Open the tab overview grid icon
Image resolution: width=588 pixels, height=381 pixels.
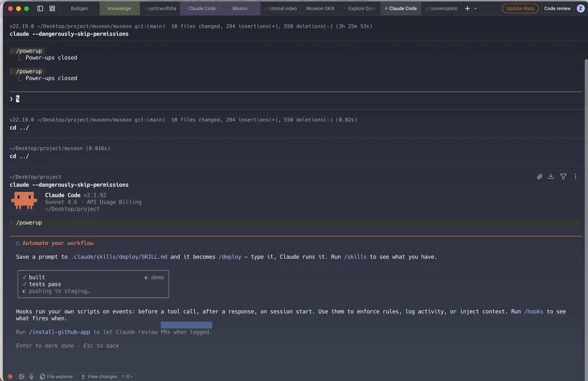point(52,8)
